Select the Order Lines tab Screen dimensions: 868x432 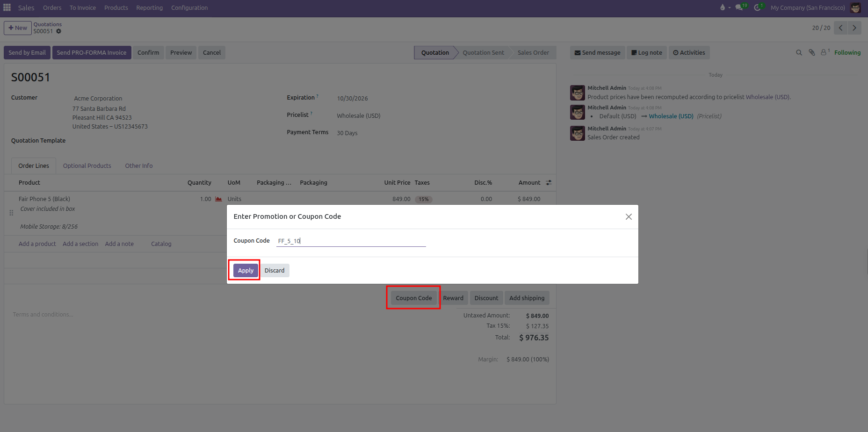pos(34,166)
